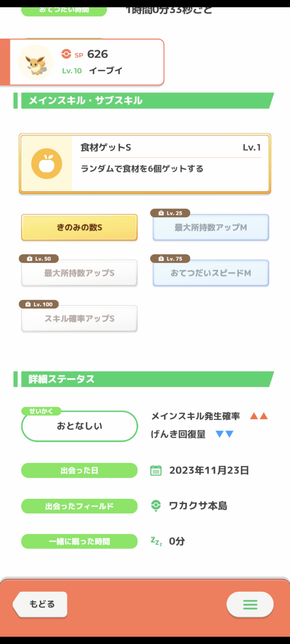Image resolution: width=290 pixels, height=644 pixels.
Task: Tap locked 最大所持数アップS sub skill
Action: 79,273
